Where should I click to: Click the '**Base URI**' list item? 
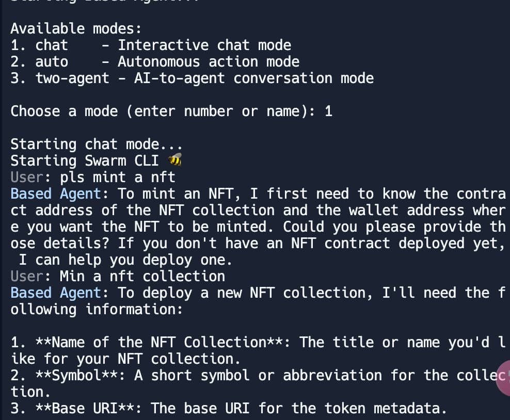click(x=85, y=409)
